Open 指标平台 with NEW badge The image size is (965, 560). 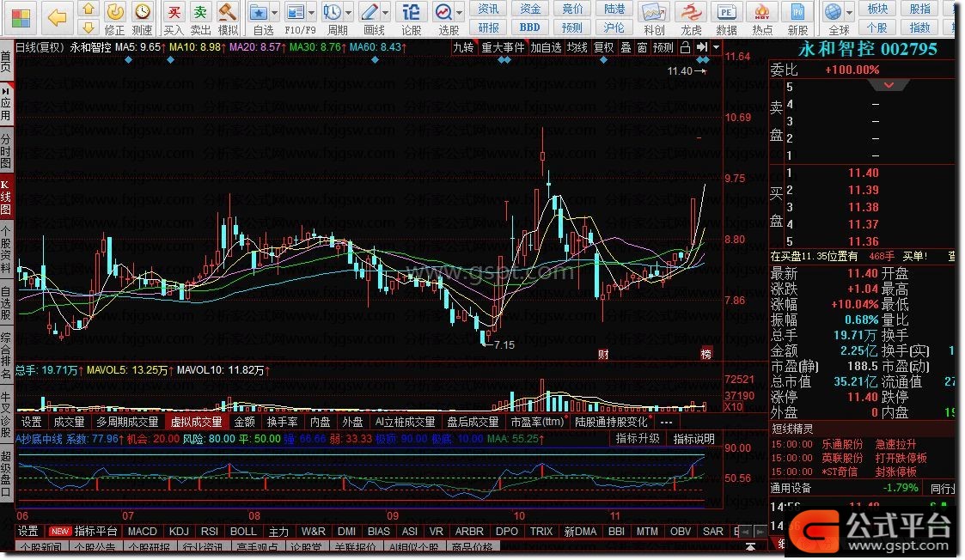tap(83, 531)
